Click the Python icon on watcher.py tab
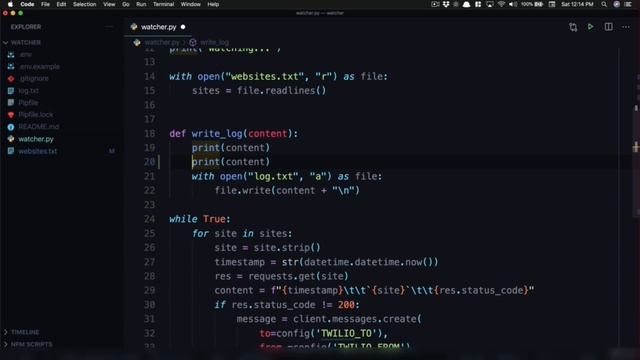The image size is (640, 360). pyautogui.click(x=134, y=27)
